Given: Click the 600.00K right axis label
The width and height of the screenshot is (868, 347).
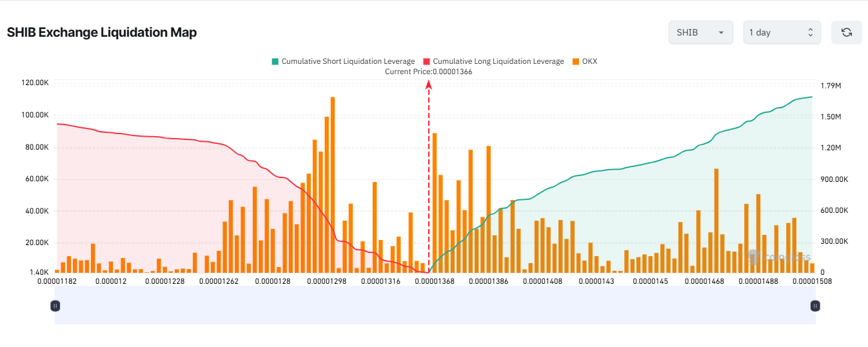Looking at the screenshot, I should [835, 211].
